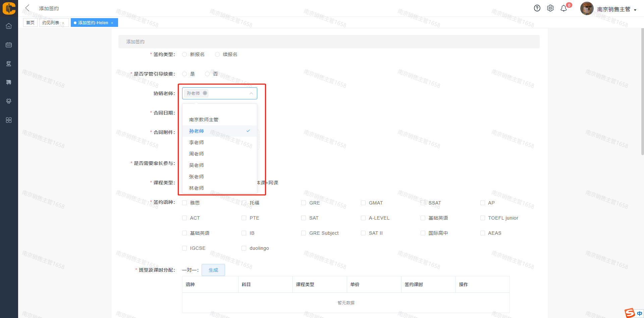Go to home icon in sidebar

point(9,26)
